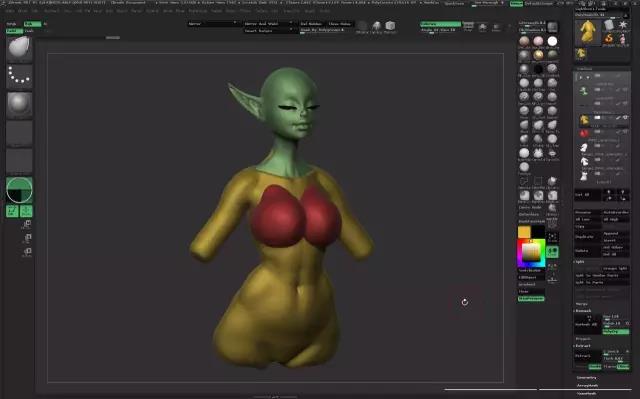Viewport: 640px width, 399px height.
Task: Click the Duplicate subtool button
Action: pos(588,237)
